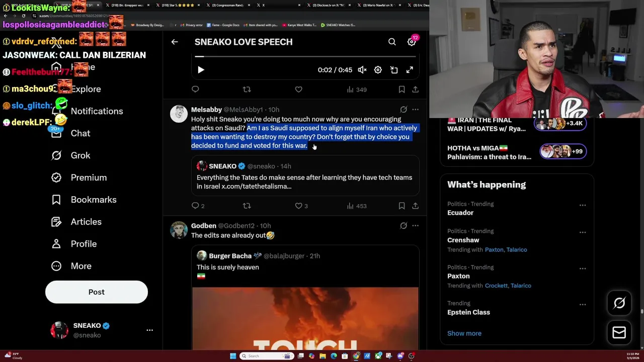View 453 views analytics on Melsabby's post
This screenshot has height=362, width=644.
coord(357,206)
